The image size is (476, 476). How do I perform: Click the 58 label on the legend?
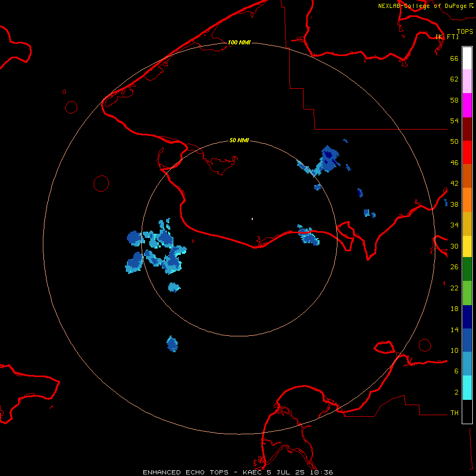pyautogui.click(x=454, y=100)
